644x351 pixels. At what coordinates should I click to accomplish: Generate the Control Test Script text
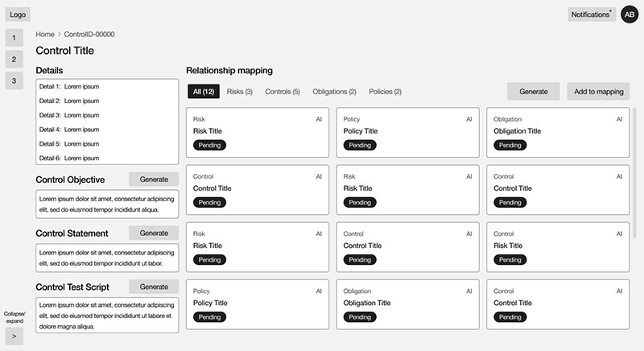click(x=154, y=287)
